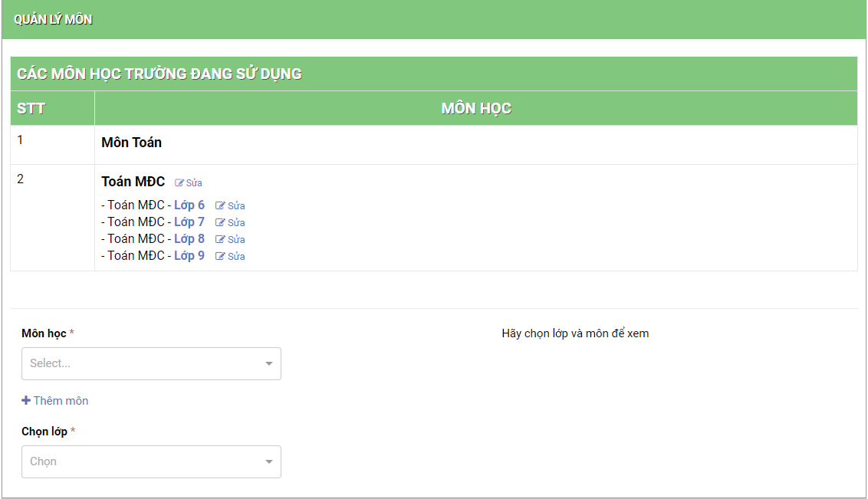Click the MÔN HỌC column header
This screenshot has width=868, height=499.
475,109
